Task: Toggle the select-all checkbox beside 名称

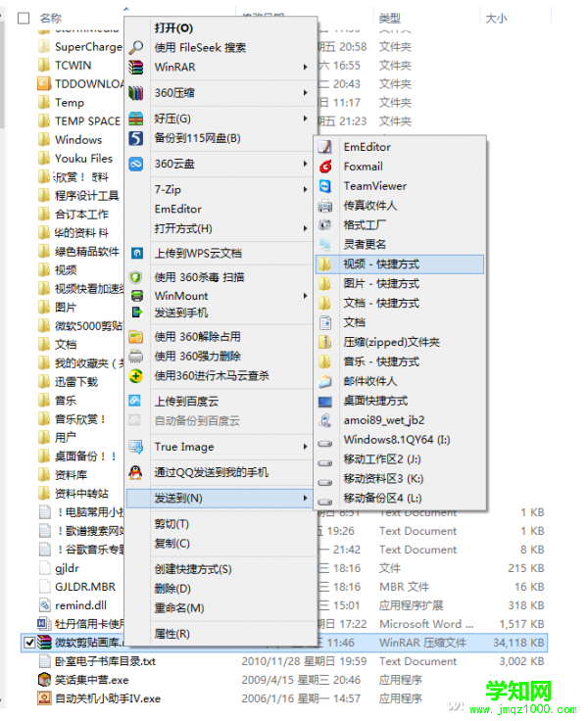Action: (24, 19)
